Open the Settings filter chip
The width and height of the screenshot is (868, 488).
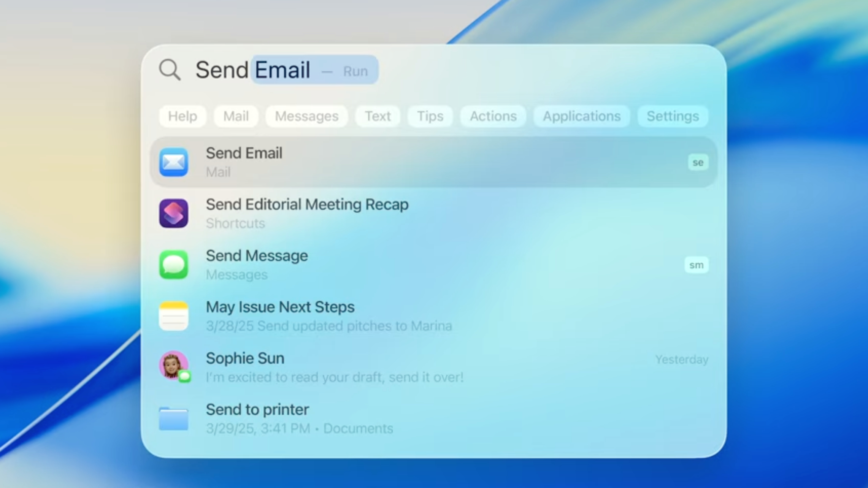(x=673, y=116)
